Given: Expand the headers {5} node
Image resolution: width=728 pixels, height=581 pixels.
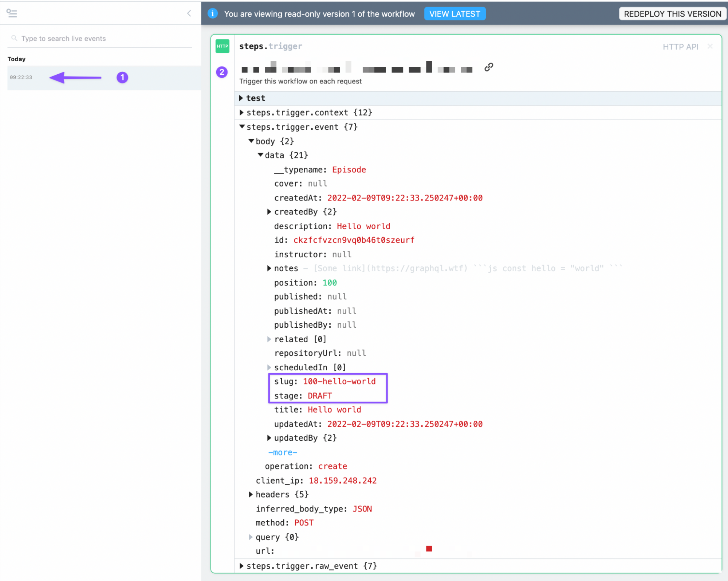Looking at the screenshot, I should click(251, 495).
